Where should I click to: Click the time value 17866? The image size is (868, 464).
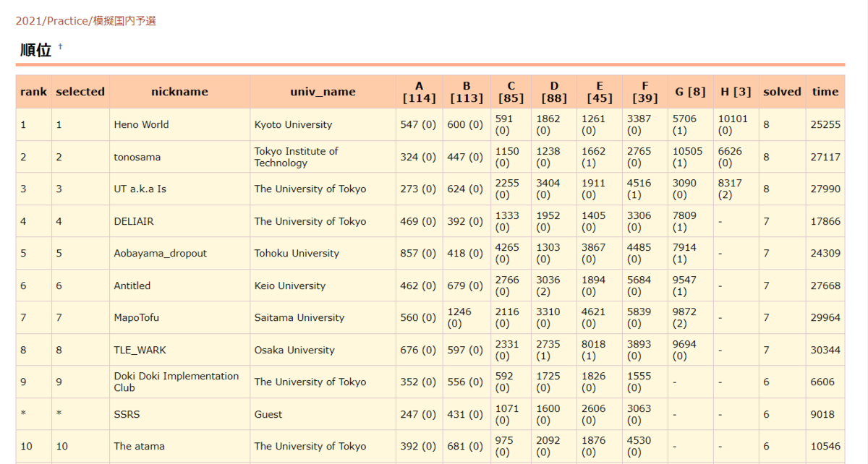825,221
